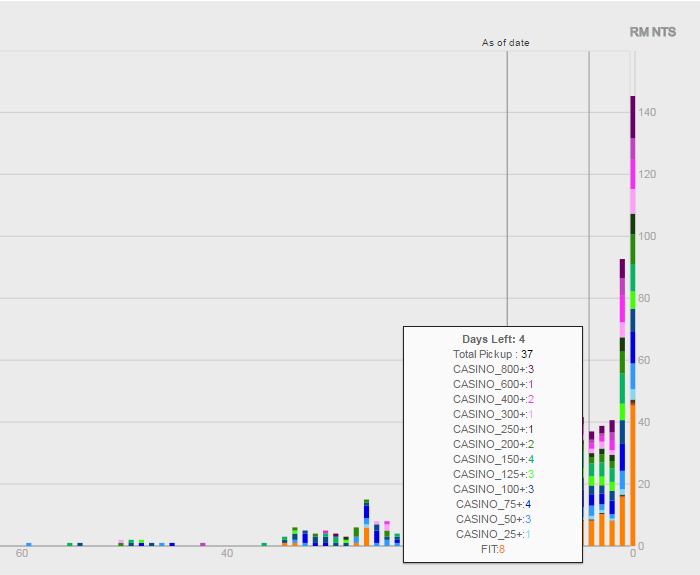Click the 'CASINO_250+:1' tooltip row
Screen dimensions: 700x575
[493, 429]
